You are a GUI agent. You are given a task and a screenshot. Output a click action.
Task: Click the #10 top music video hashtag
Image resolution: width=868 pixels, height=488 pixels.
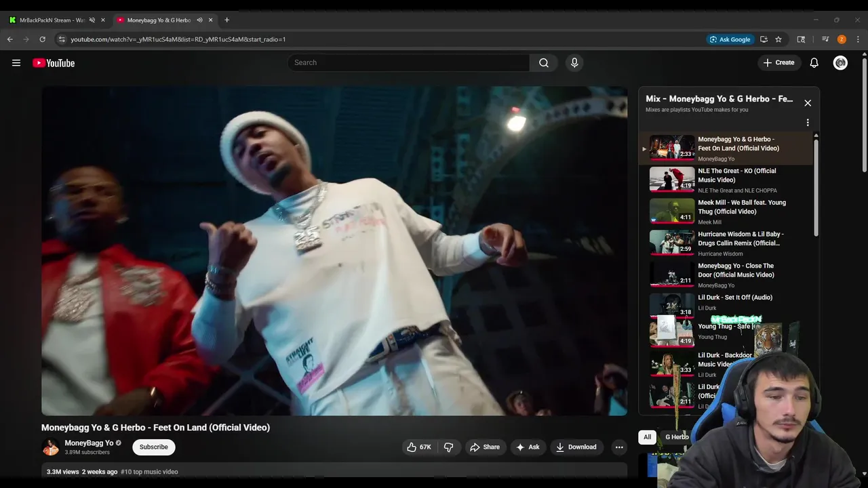point(149,472)
